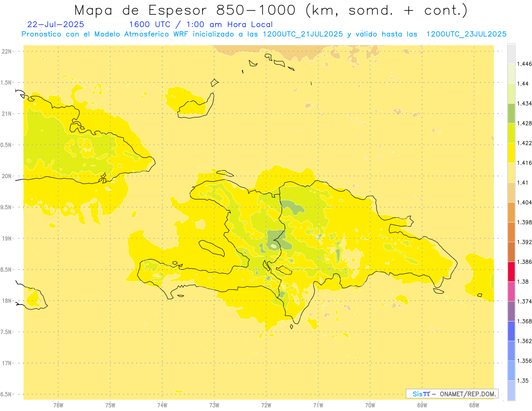Screen dimensions: 532x411
Task: Click the 1.44 colorbar value
Action: tap(524, 83)
